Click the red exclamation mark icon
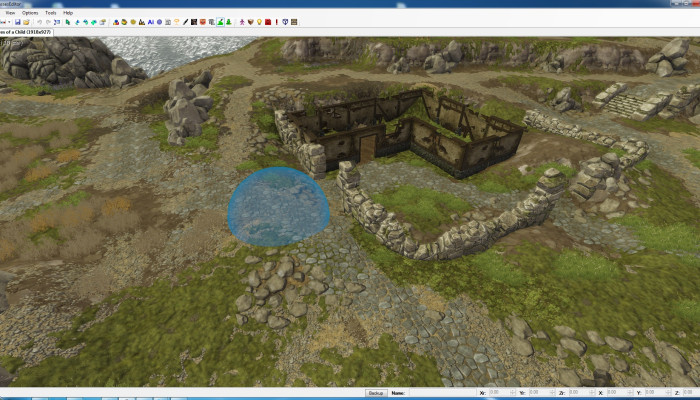The height and width of the screenshot is (400, 700). pyautogui.click(x=276, y=22)
